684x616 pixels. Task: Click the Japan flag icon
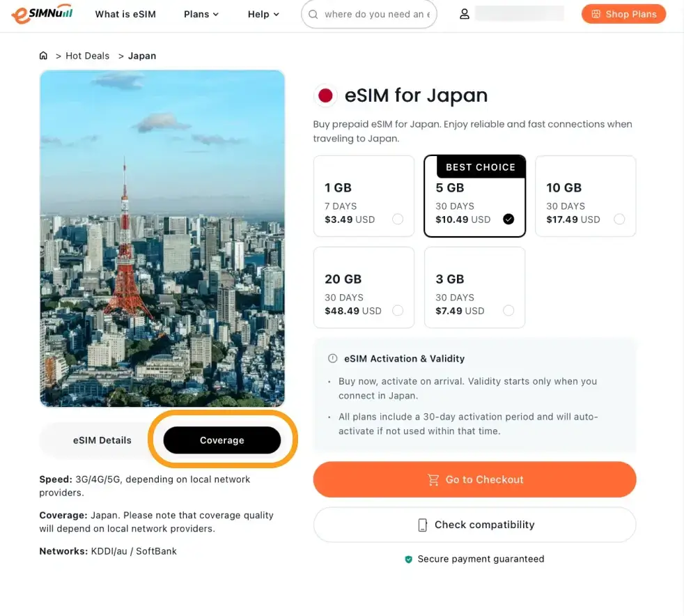pyautogui.click(x=325, y=96)
